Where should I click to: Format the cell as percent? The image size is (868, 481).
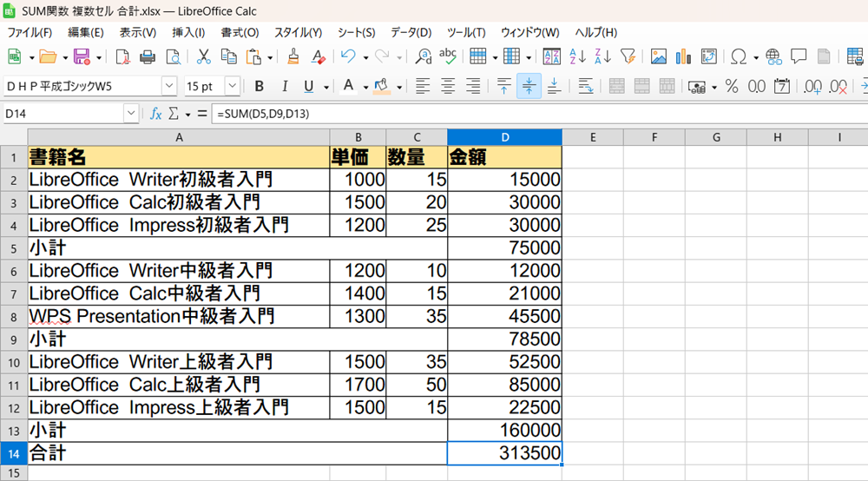click(x=732, y=86)
